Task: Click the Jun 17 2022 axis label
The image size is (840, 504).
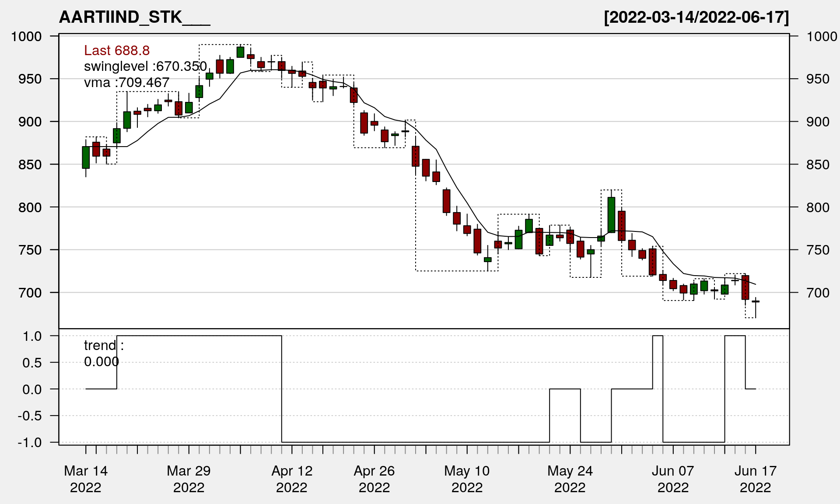Action: pos(756,479)
